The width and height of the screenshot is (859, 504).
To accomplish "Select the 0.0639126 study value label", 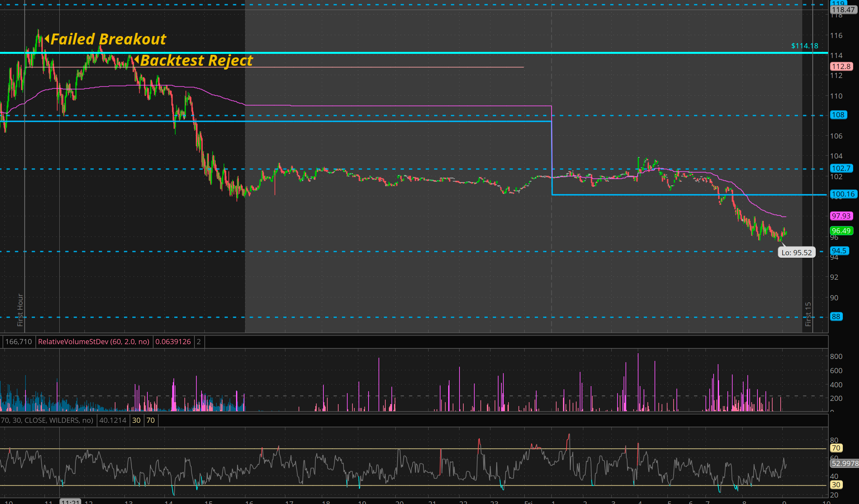I will [x=173, y=342].
